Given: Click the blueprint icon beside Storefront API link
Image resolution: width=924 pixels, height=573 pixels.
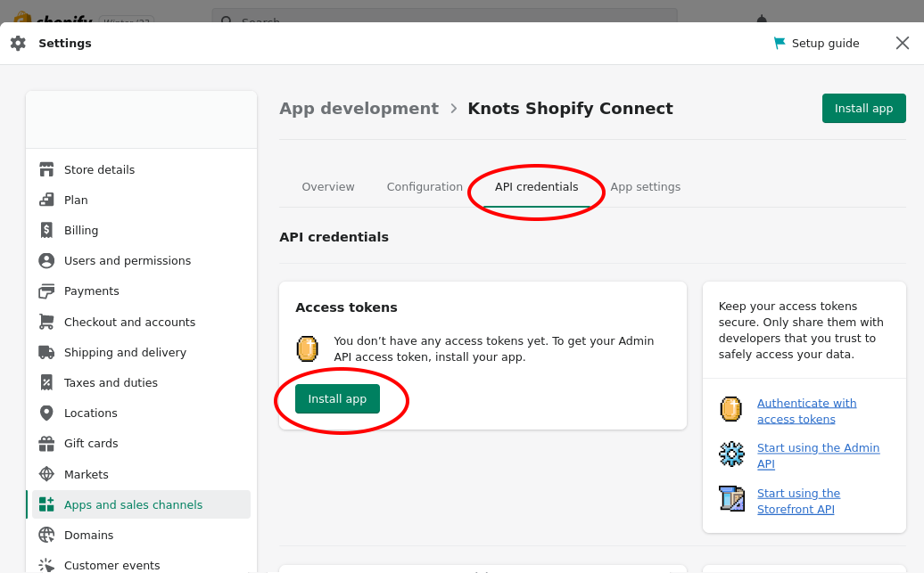Looking at the screenshot, I should [x=731, y=499].
